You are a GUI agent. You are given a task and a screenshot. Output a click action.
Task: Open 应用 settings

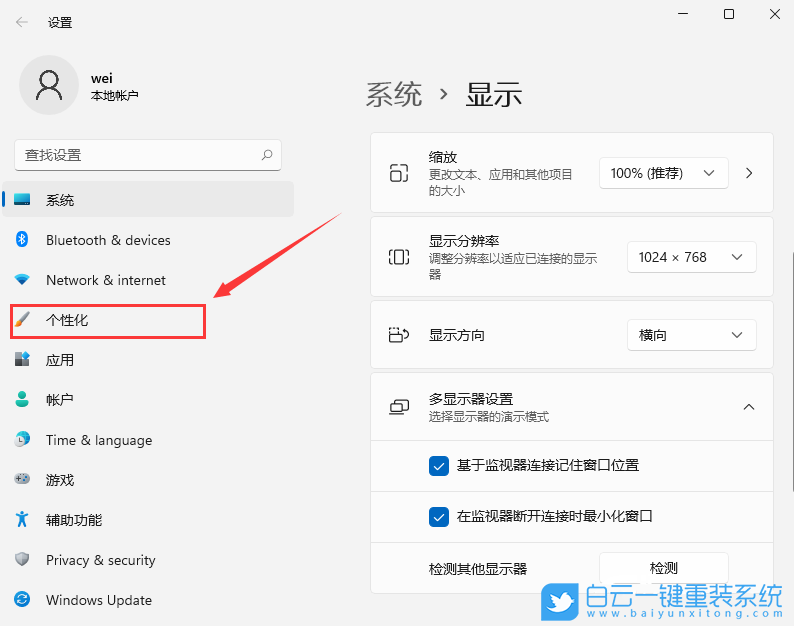pos(148,360)
